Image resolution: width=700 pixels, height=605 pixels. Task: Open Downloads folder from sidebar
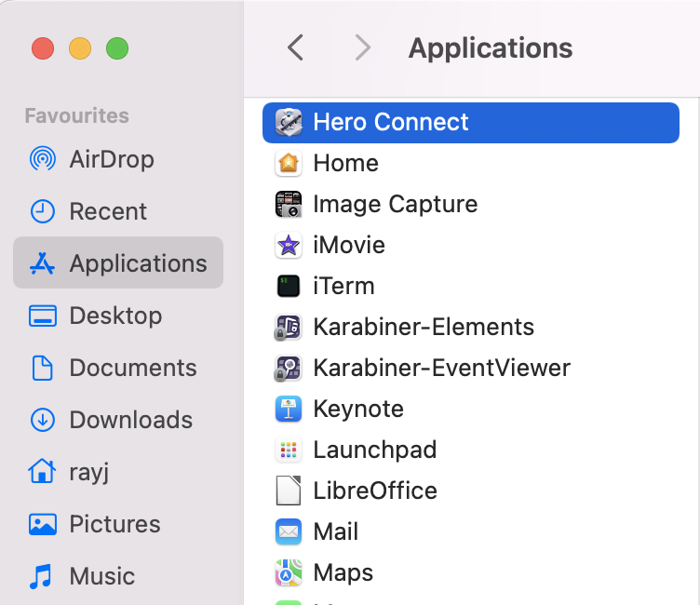click(x=118, y=420)
